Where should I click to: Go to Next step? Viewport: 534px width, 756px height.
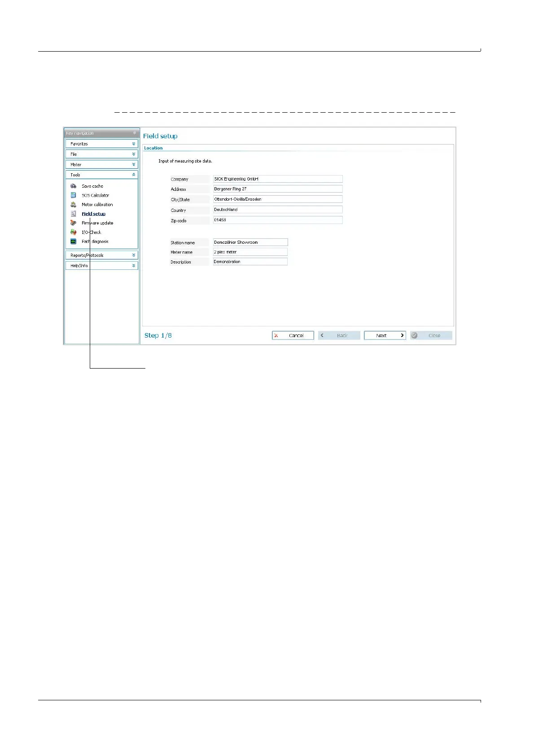pos(385,335)
